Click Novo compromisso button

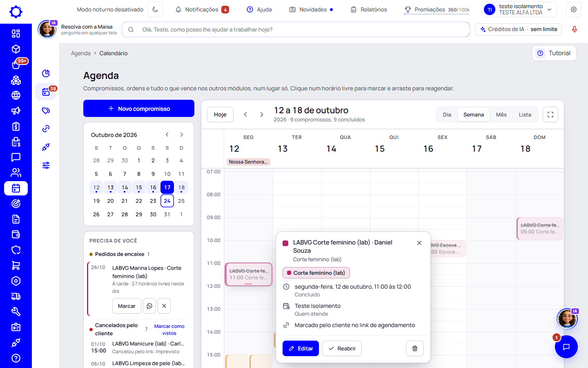139,108
